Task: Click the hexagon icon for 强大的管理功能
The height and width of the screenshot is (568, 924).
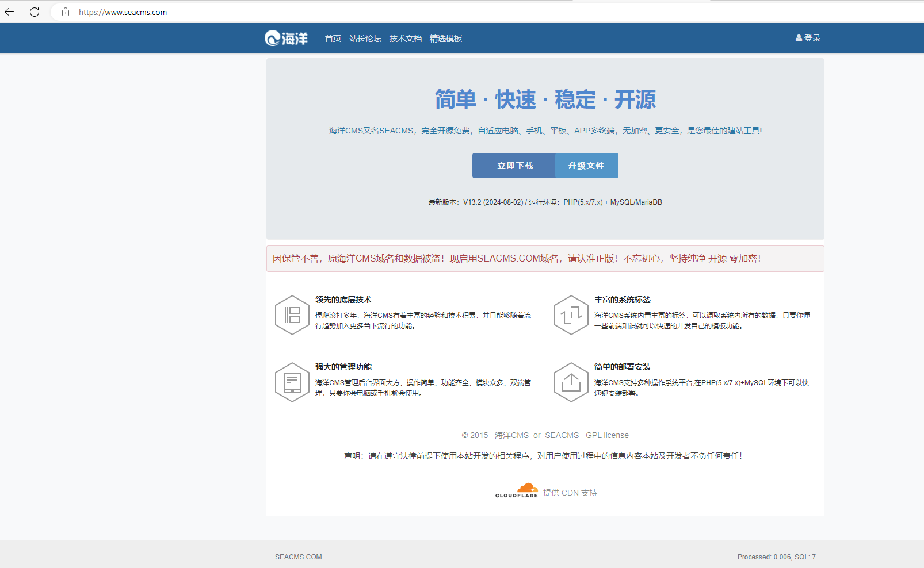Action: point(292,382)
